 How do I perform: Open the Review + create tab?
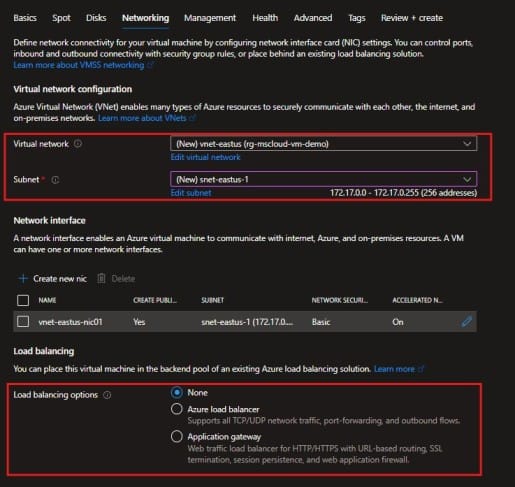coord(412,18)
